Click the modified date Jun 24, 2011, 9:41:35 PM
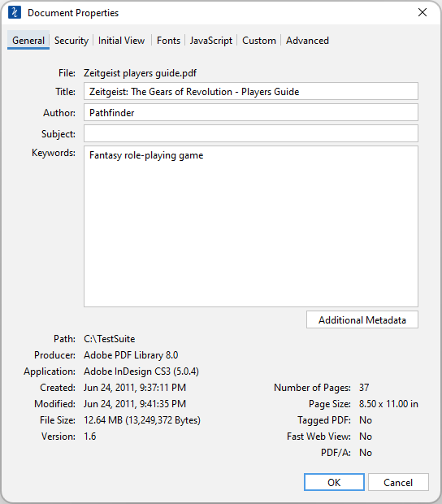442x504 pixels. 135,404
